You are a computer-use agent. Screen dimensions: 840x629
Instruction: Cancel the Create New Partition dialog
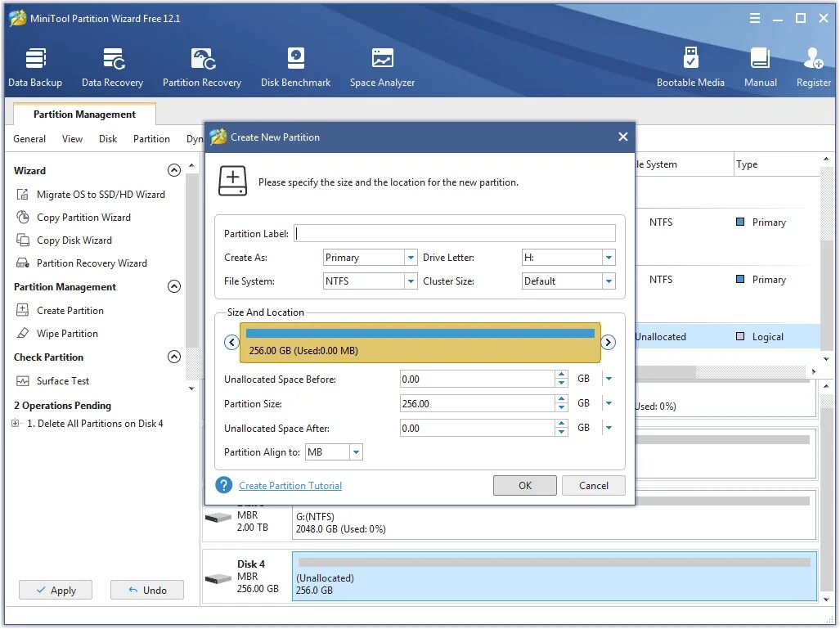[x=594, y=485]
